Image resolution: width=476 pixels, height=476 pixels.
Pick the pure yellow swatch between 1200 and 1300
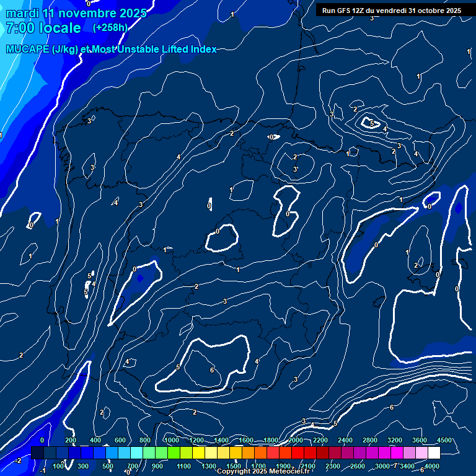tap(198, 452)
